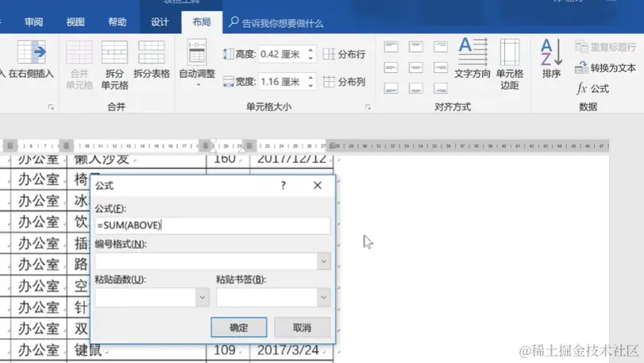Click Distribute Columns (分布列)
Screen dimensions: 644x363
point(344,82)
